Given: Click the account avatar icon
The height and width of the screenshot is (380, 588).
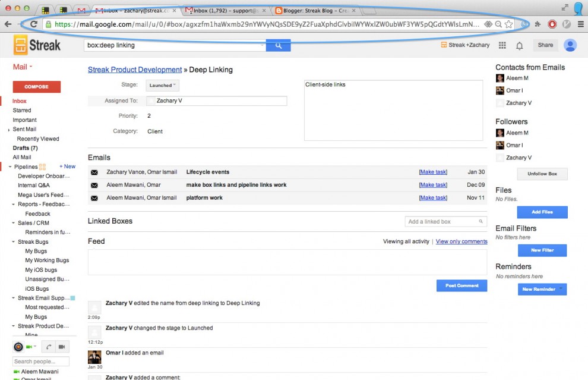Looking at the screenshot, I should pyautogui.click(x=570, y=45).
